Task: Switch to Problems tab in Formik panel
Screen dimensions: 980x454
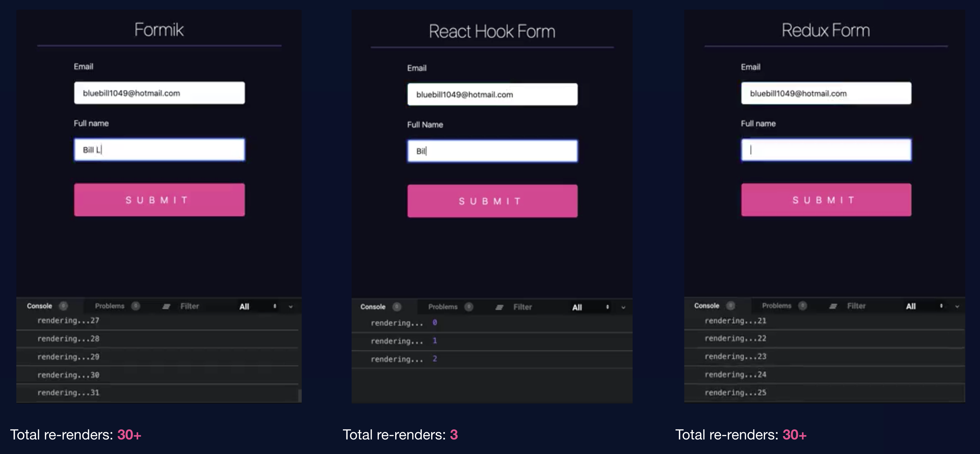Action: pyautogui.click(x=110, y=306)
